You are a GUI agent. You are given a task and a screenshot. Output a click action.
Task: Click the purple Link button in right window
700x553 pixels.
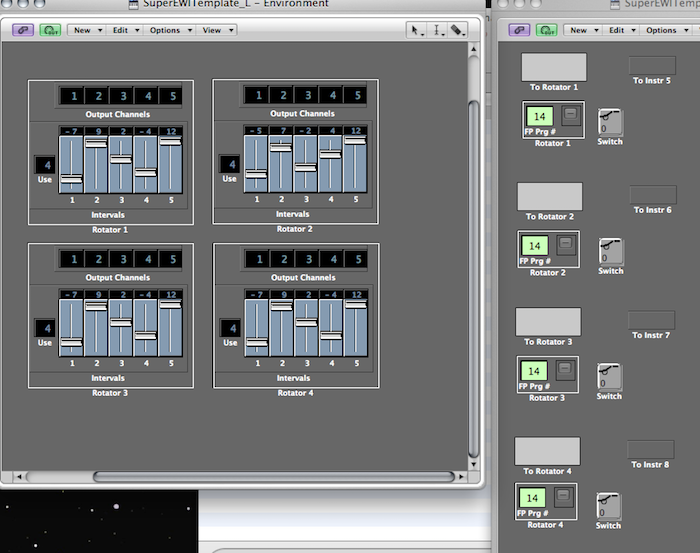tap(519, 30)
